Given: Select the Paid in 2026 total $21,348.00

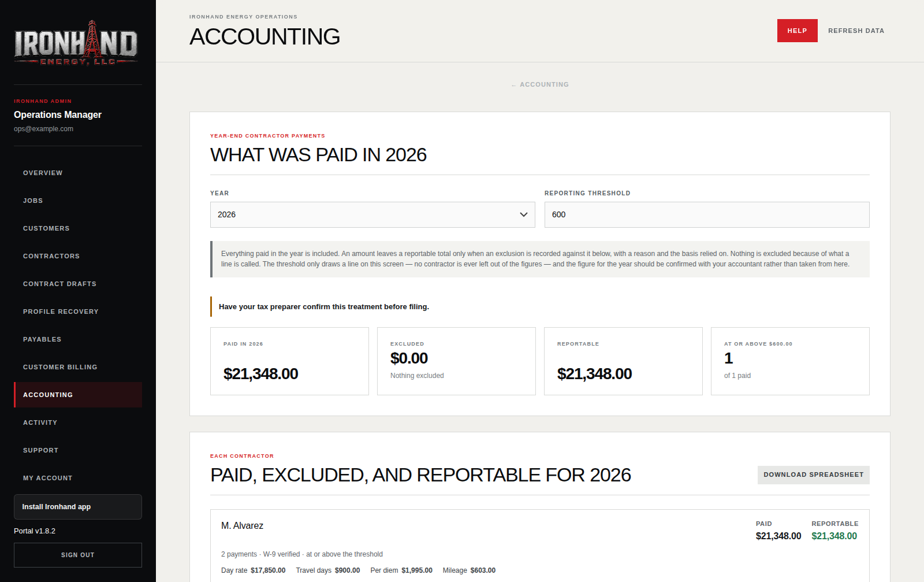Looking at the screenshot, I should point(260,374).
